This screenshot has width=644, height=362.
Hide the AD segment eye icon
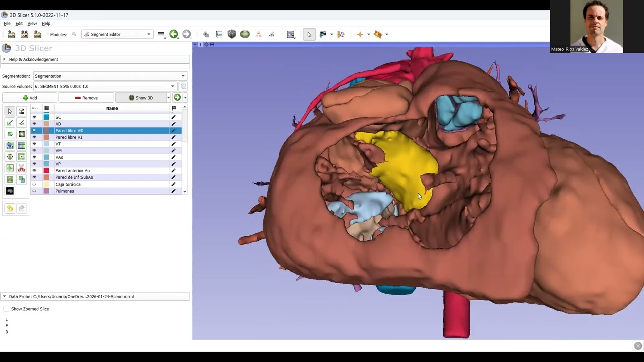34,124
